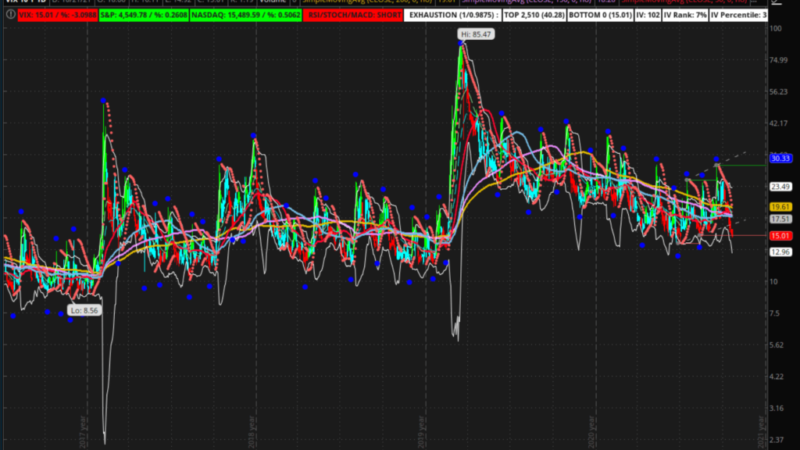Click the 56.23 level on the price axis

click(779, 92)
